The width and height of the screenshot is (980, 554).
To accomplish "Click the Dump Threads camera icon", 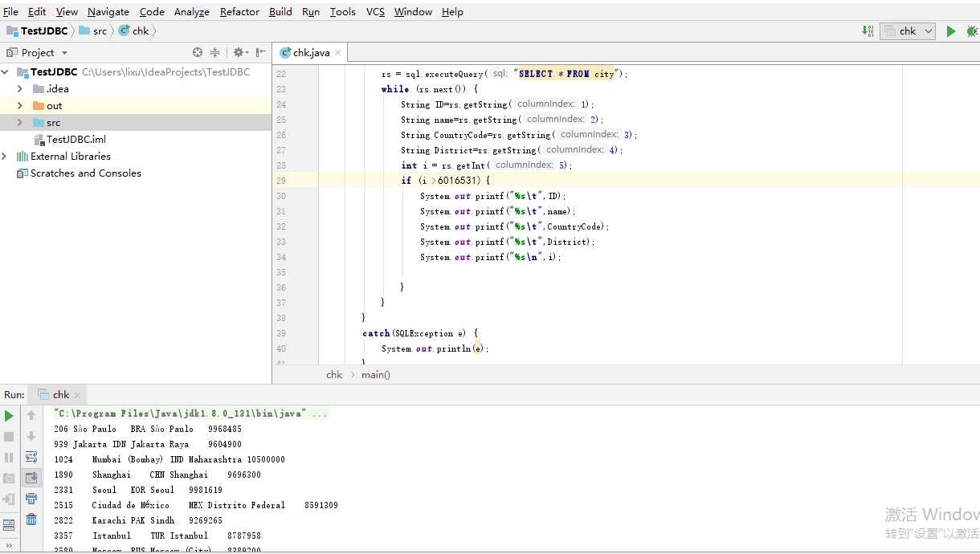I will click(x=9, y=479).
